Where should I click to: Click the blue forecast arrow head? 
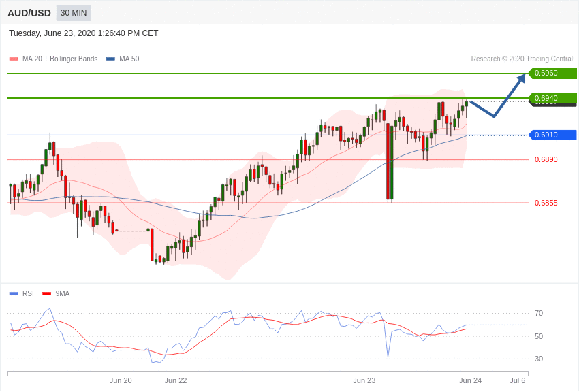point(522,78)
